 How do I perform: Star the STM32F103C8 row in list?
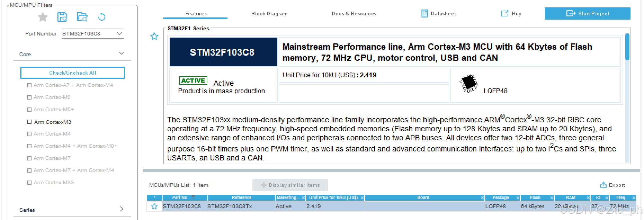154,206
